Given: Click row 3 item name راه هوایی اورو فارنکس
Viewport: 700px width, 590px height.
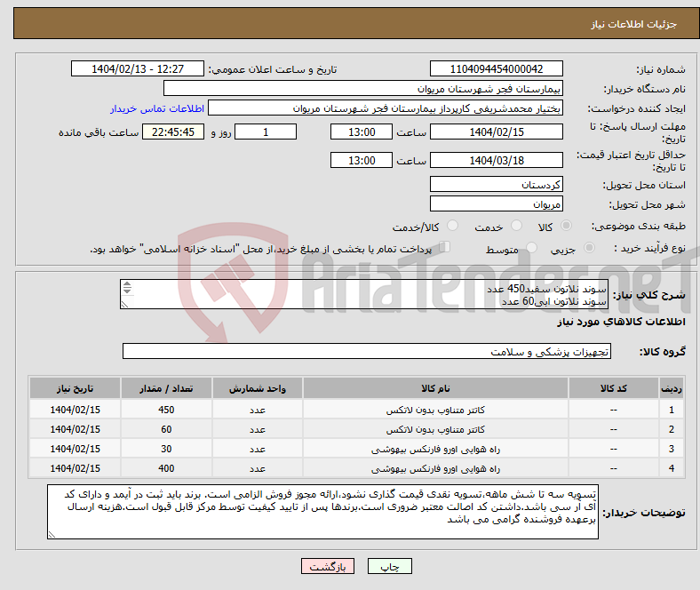Looking at the screenshot, I should pyautogui.click(x=435, y=449).
